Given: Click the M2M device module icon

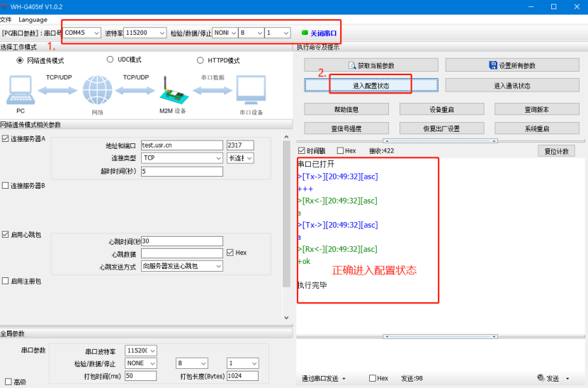Looking at the screenshot, I should [171, 90].
